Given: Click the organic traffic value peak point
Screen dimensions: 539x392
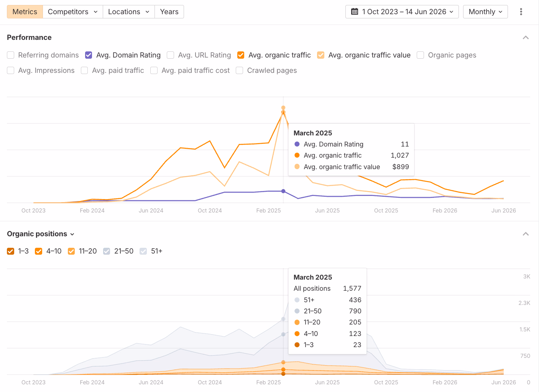Looking at the screenshot, I should coord(283,108).
